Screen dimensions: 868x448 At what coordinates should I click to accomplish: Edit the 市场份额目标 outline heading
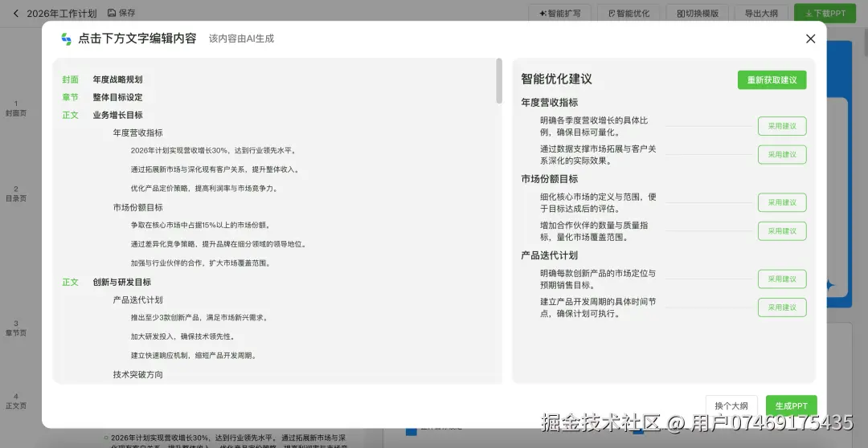tap(138, 207)
